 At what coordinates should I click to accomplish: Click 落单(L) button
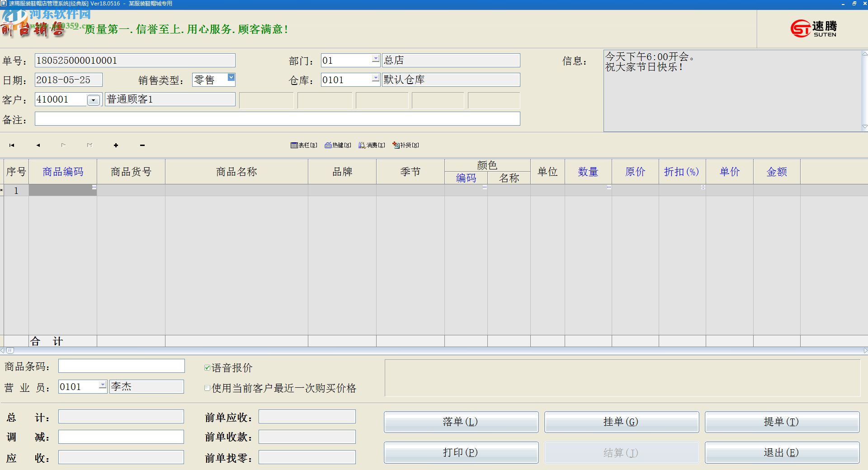(461, 422)
